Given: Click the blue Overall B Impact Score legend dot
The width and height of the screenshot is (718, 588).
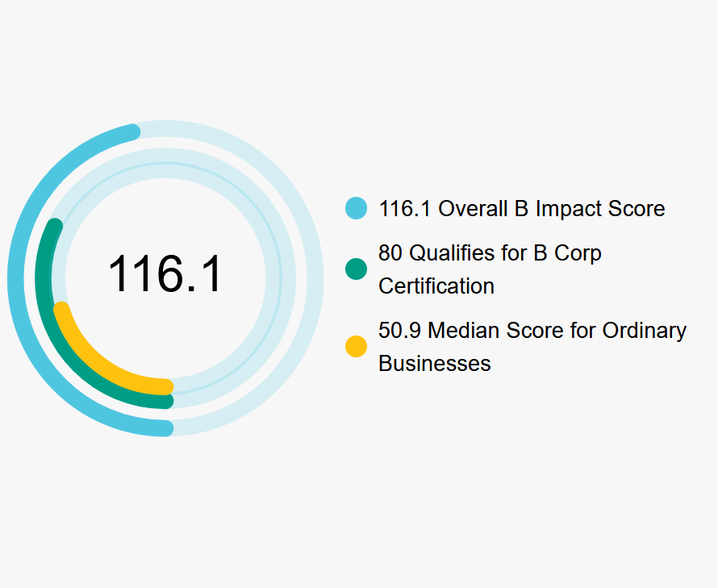Looking at the screenshot, I should tap(356, 208).
